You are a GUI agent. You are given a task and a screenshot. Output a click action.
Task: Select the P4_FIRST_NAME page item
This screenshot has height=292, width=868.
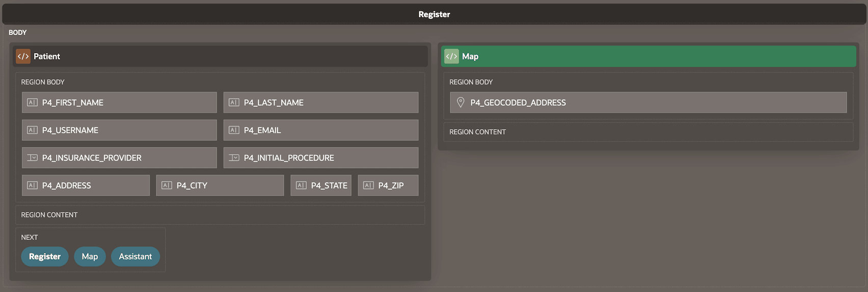tap(119, 102)
